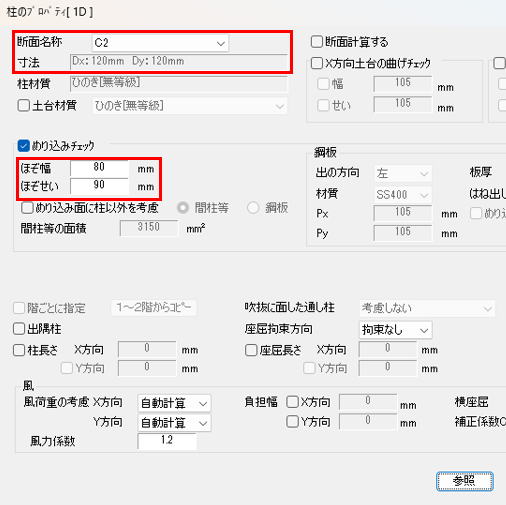Click the ほぞ幅 input field

(x=99, y=168)
